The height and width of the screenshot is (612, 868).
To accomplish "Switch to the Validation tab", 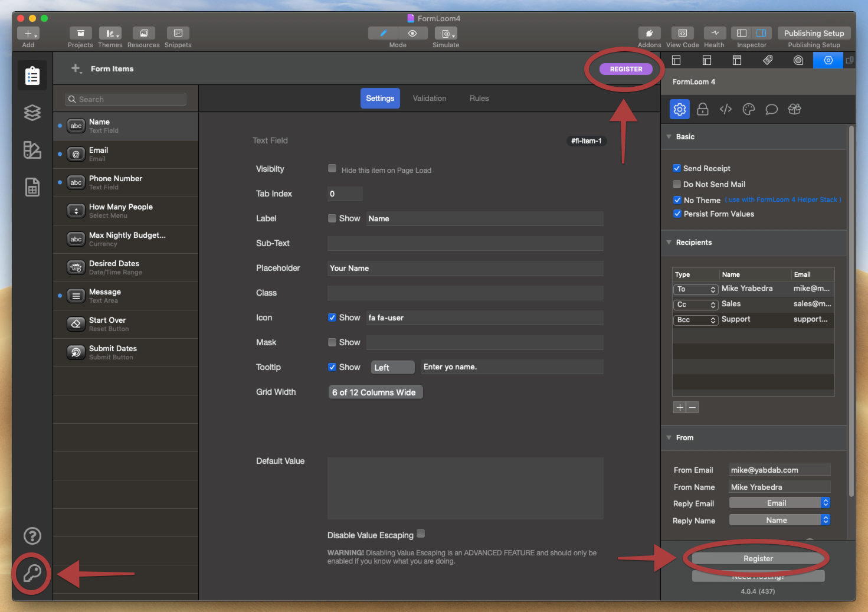I will click(430, 99).
